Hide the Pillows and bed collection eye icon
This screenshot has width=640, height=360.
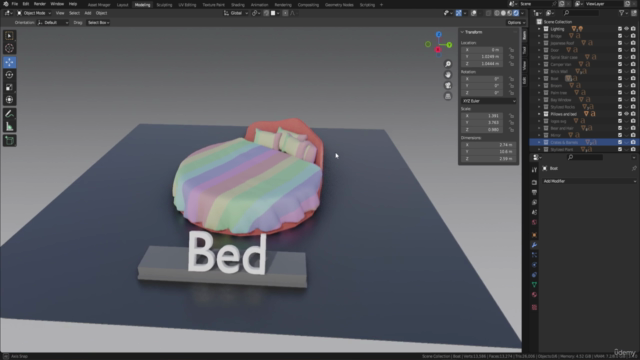(x=627, y=114)
